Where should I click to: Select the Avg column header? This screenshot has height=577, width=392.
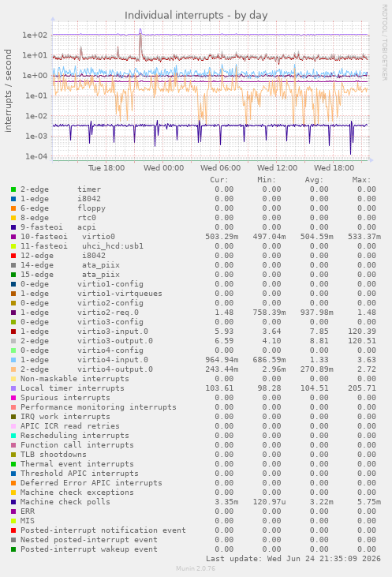(x=314, y=180)
